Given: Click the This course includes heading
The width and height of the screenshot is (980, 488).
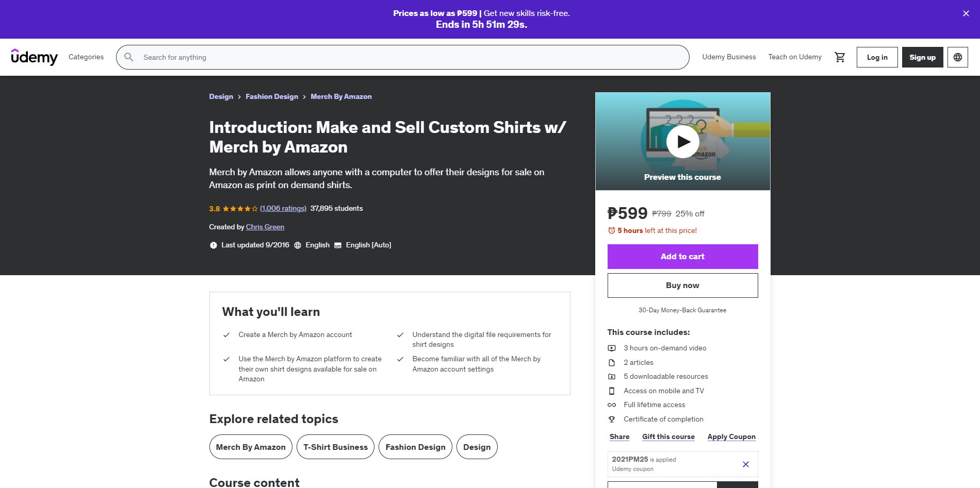Looking at the screenshot, I should point(648,332).
